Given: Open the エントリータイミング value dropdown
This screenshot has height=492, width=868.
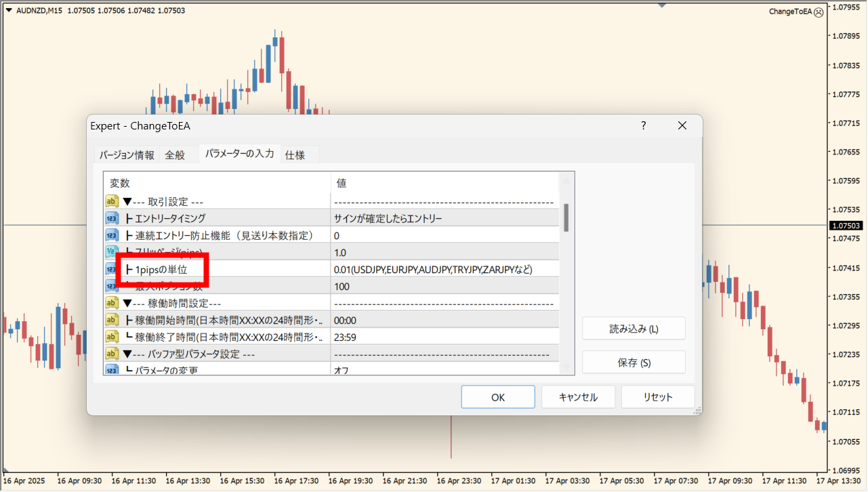Looking at the screenshot, I should coord(445,218).
